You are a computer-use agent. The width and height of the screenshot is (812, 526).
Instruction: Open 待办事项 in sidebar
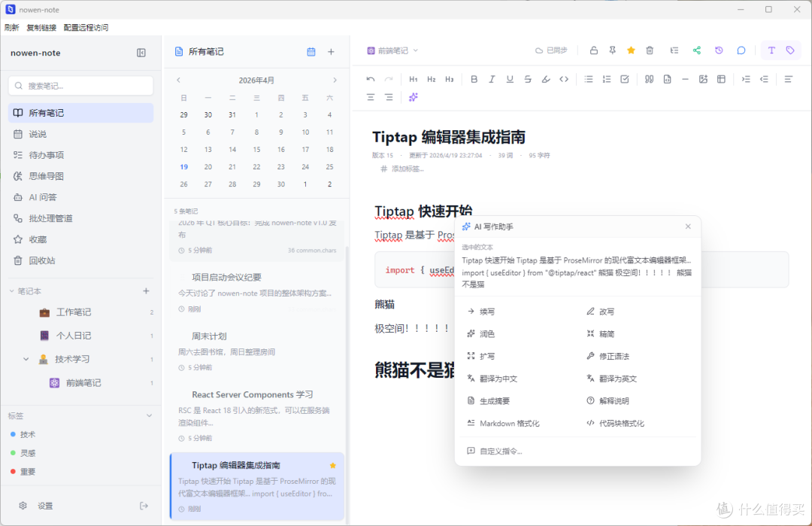tap(80, 155)
